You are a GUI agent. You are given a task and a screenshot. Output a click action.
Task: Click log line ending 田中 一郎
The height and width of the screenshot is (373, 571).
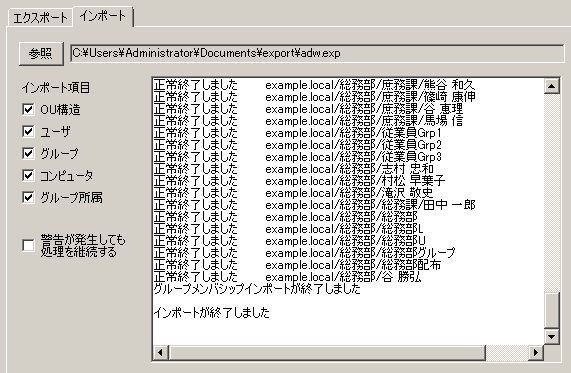coord(314,205)
